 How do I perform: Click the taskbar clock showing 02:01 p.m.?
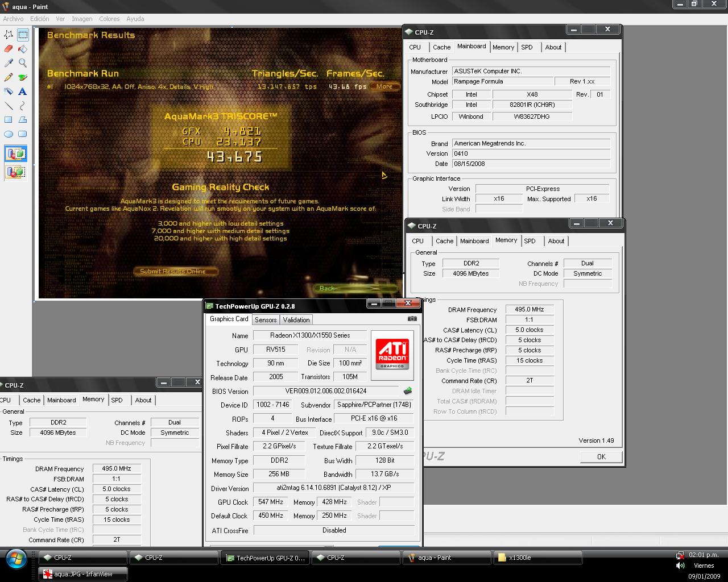click(704, 555)
